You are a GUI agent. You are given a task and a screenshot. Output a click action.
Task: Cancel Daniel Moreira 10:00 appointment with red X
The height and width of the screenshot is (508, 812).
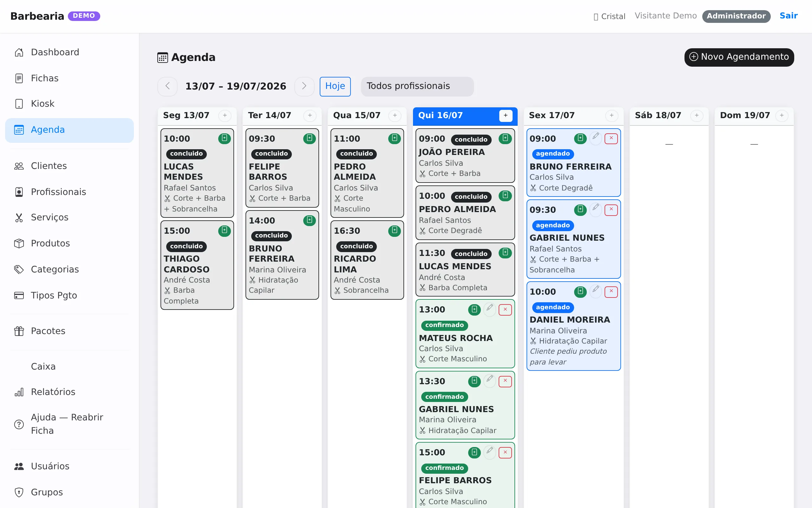click(x=611, y=292)
